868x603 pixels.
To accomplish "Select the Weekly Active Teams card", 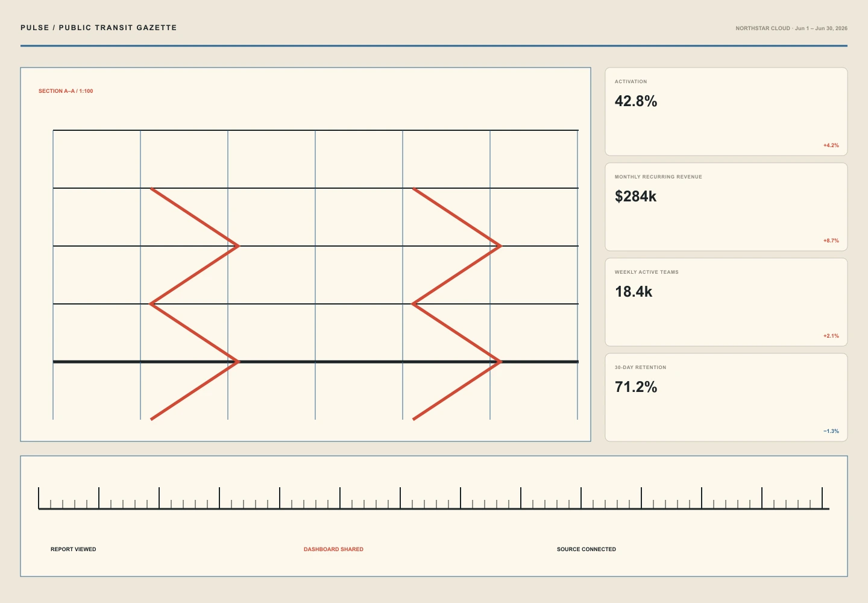I will tap(726, 302).
